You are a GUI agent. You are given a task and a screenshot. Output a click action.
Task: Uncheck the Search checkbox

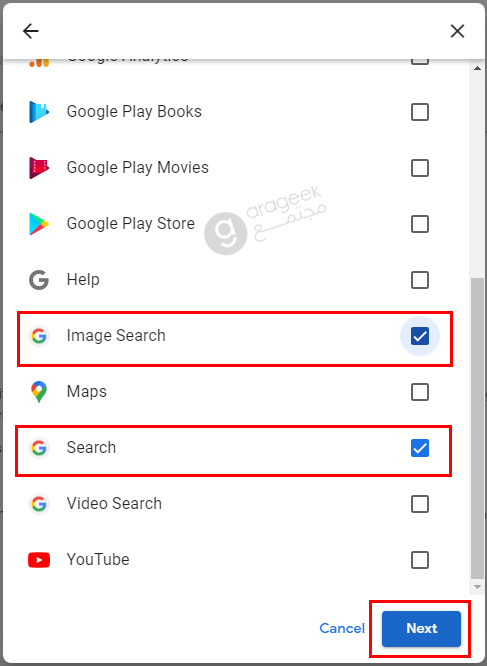pyautogui.click(x=419, y=448)
